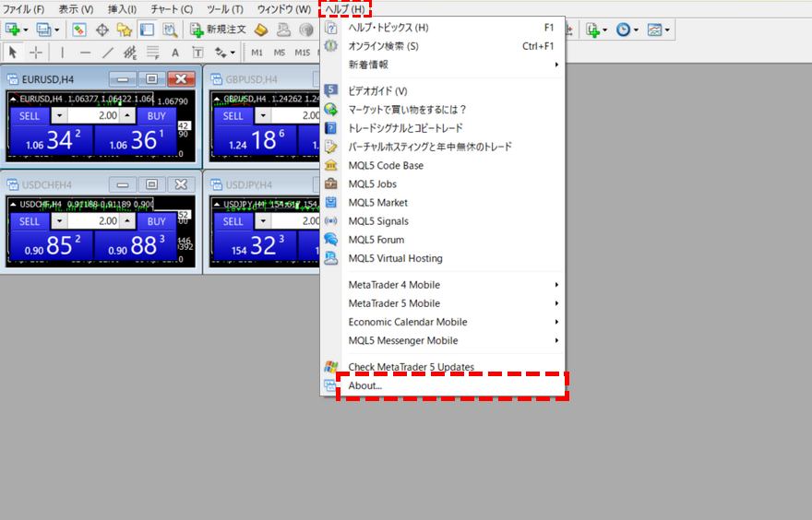
Task: Click SELL on the GBPUSD chart
Action: tap(233, 116)
